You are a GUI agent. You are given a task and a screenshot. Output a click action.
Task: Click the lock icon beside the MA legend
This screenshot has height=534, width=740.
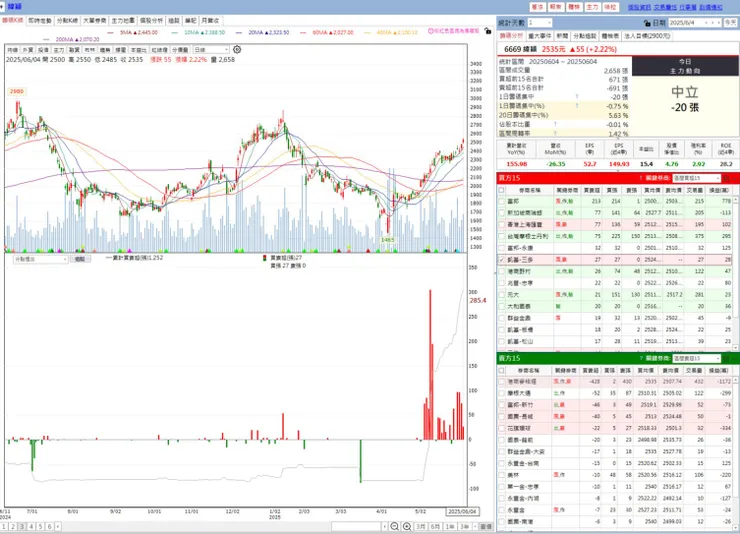[x=488, y=31]
